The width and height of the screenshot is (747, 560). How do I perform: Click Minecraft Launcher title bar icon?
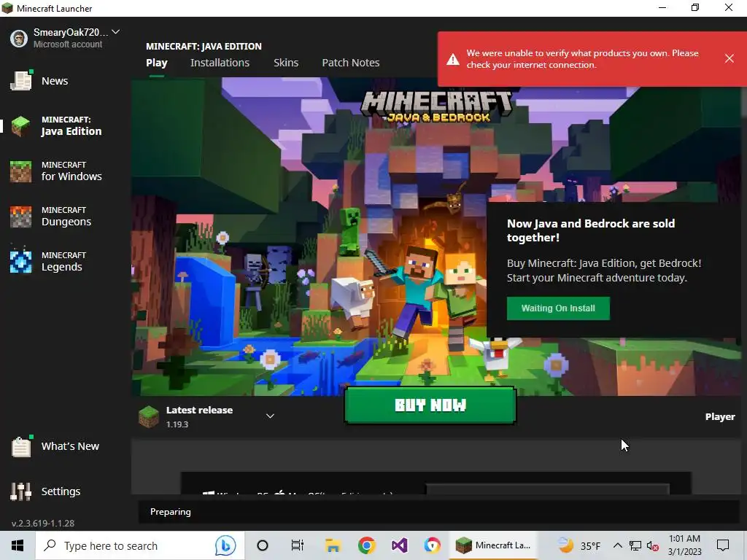click(x=7, y=8)
